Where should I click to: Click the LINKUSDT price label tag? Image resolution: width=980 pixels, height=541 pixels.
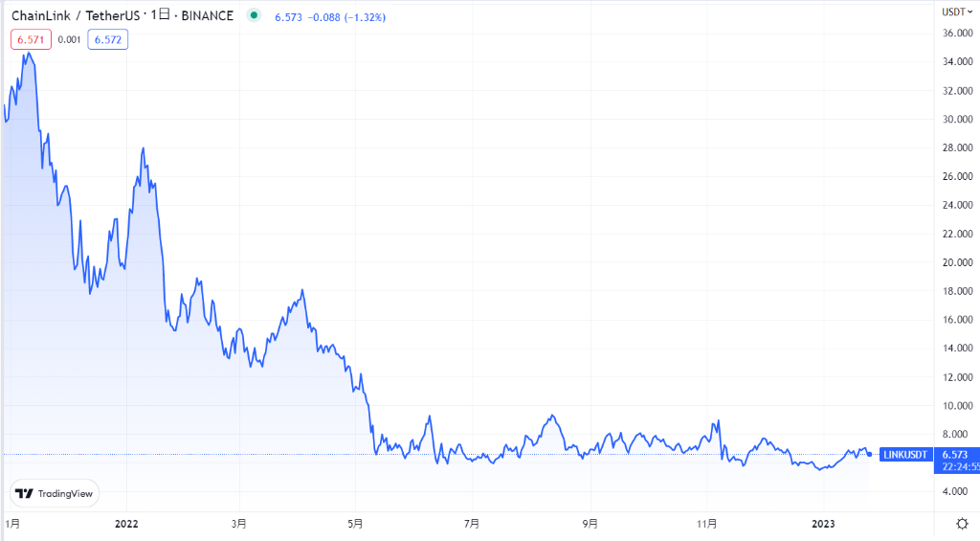point(905,455)
